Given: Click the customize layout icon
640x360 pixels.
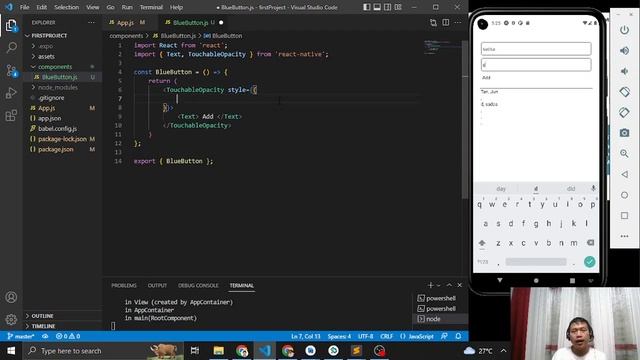Looking at the screenshot, I should click(398, 7).
